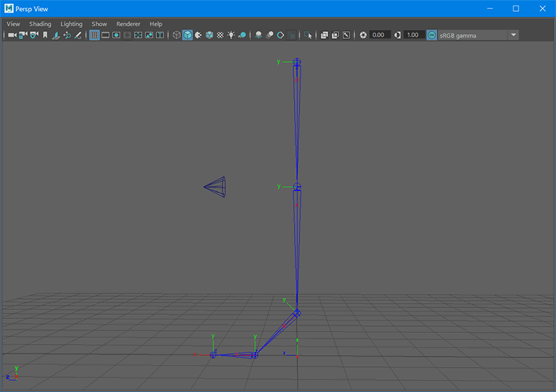556x392 pixels.
Task: Click the Maya logo in title bar
Action: (x=9, y=8)
